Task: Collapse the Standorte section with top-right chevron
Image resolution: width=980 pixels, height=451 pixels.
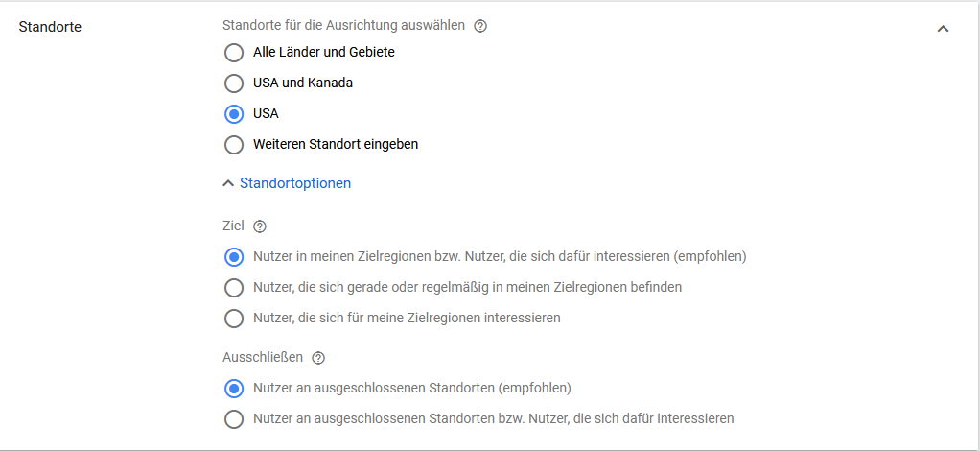Action: [x=943, y=29]
